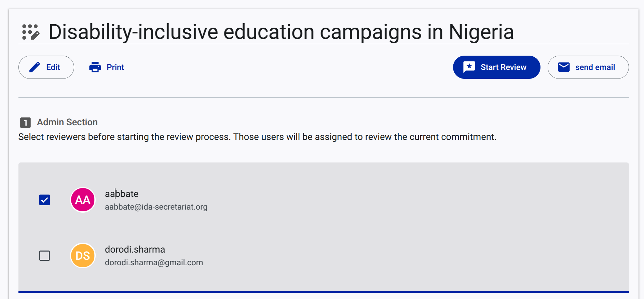This screenshot has height=299, width=644.
Task: Print the commitment page
Action: click(107, 67)
